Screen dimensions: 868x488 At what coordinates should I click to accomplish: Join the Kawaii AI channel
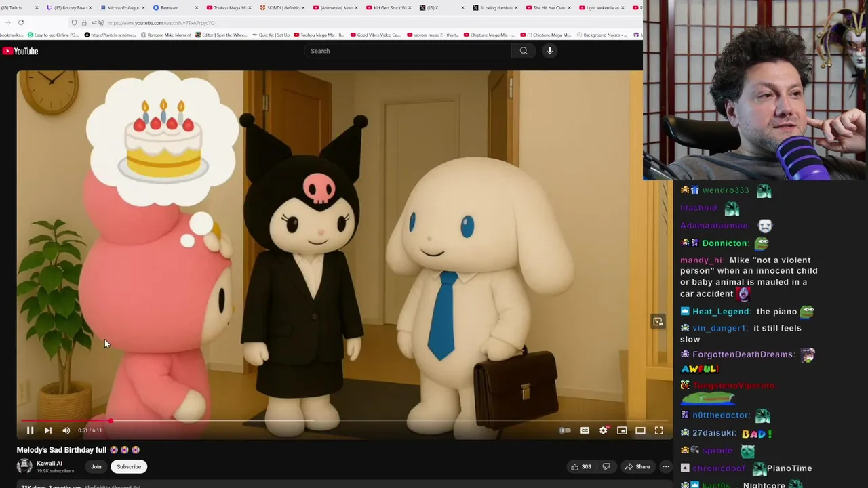pyautogui.click(x=96, y=466)
